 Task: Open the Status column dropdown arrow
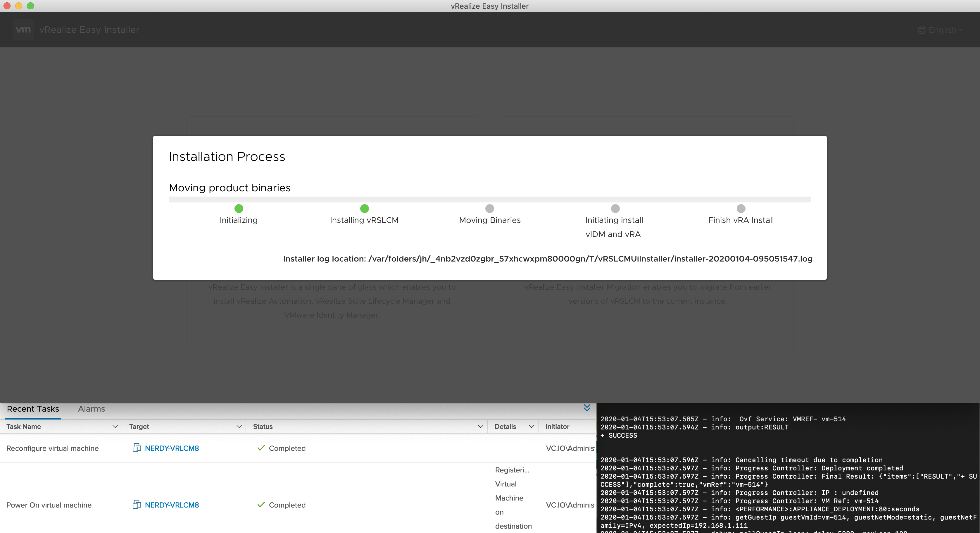pos(480,427)
